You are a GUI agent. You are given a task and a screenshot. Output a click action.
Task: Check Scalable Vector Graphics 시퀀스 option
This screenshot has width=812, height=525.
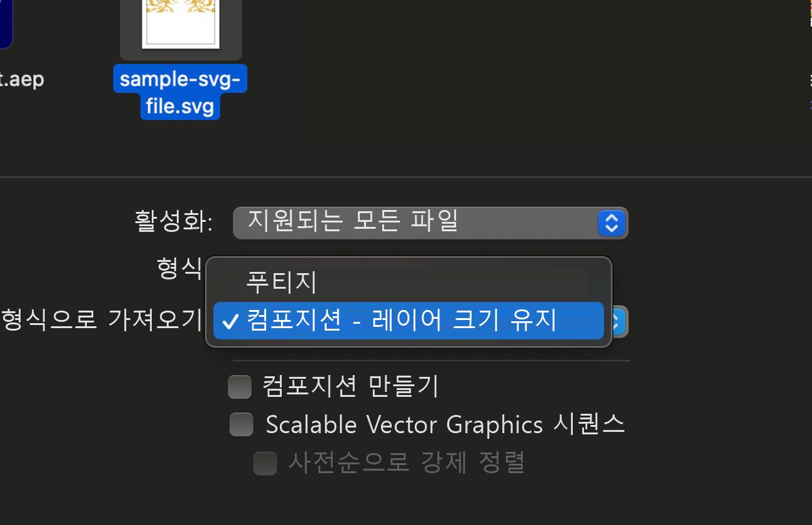pyautogui.click(x=241, y=424)
